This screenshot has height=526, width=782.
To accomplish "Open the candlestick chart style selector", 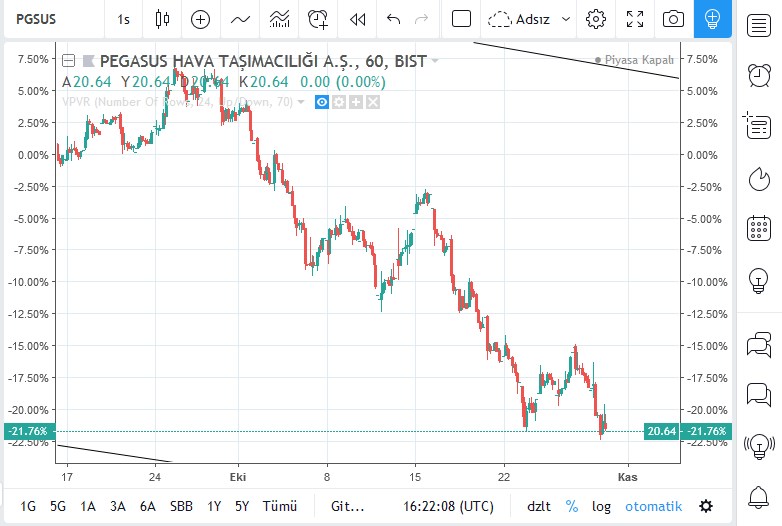I will pyautogui.click(x=162, y=19).
